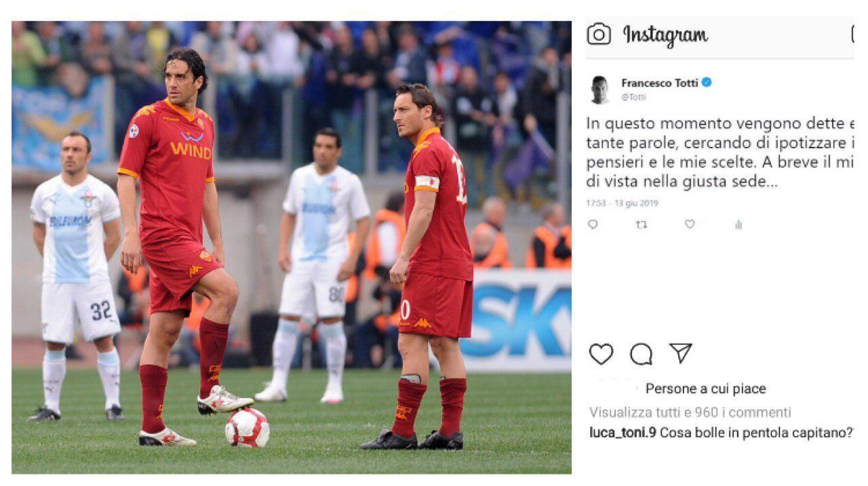
Task: Open the @Totti handle
Action: 633,97
